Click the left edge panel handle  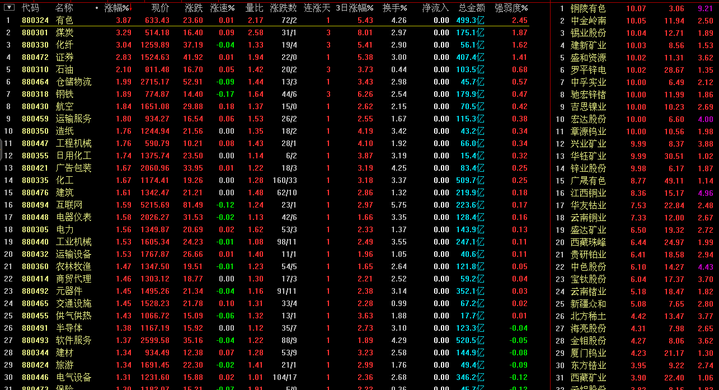click(x=1, y=148)
